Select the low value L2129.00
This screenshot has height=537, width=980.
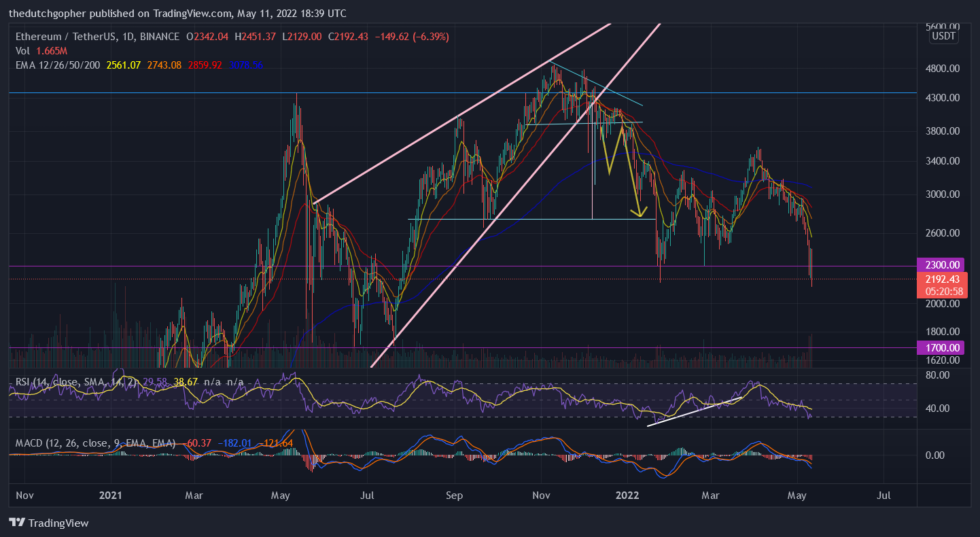[302, 36]
